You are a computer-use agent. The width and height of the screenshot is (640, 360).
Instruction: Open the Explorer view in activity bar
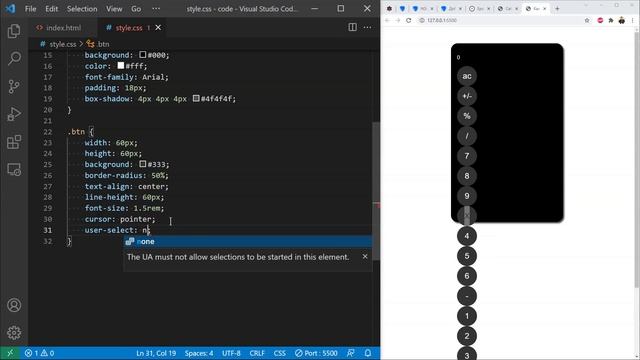pos(14,31)
